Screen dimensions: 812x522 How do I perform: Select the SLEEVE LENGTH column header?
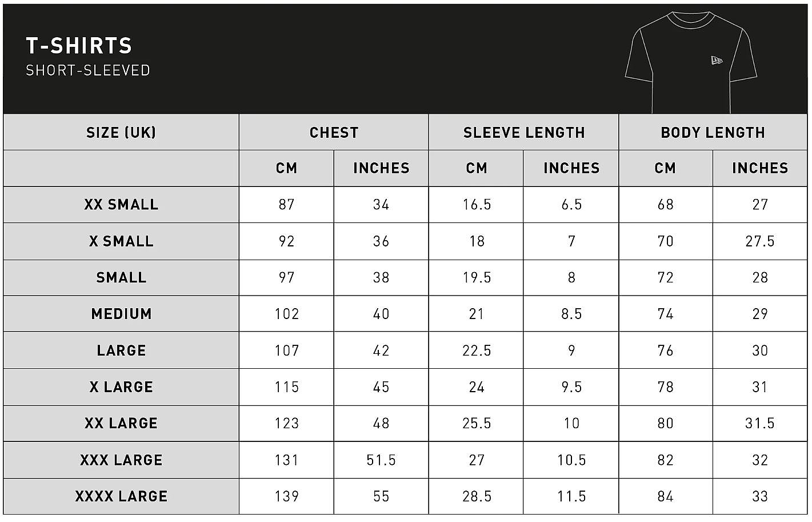[x=523, y=133]
